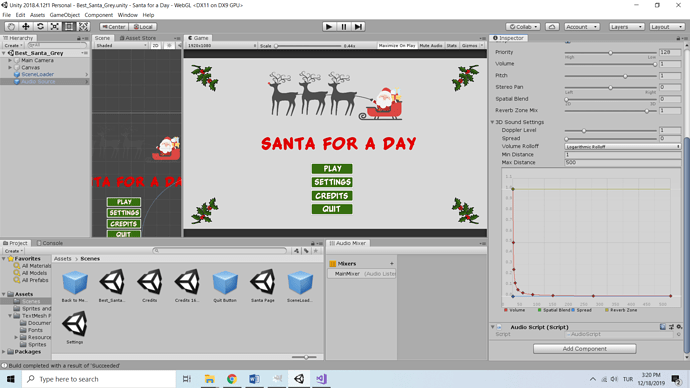This screenshot has height=388, width=690.
Task: Adjust the Stereo Pan slider
Action: (x=611, y=87)
